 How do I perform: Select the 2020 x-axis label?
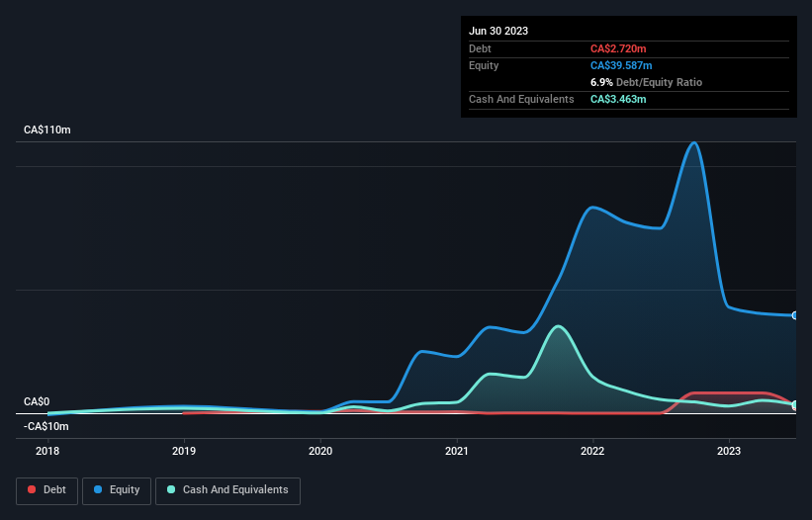(x=320, y=451)
